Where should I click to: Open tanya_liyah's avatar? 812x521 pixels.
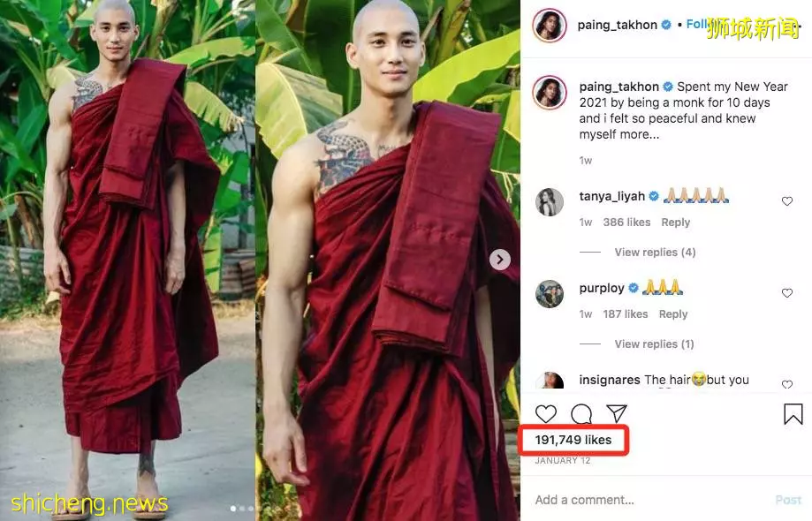coord(549,202)
